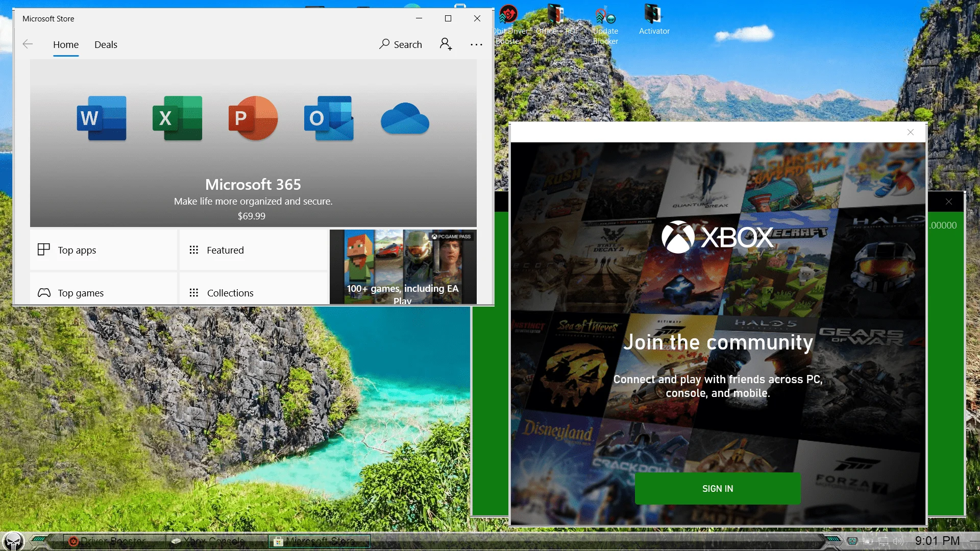Open the skull Start button
The height and width of the screenshot is (551, 980).
pos(13,541)
